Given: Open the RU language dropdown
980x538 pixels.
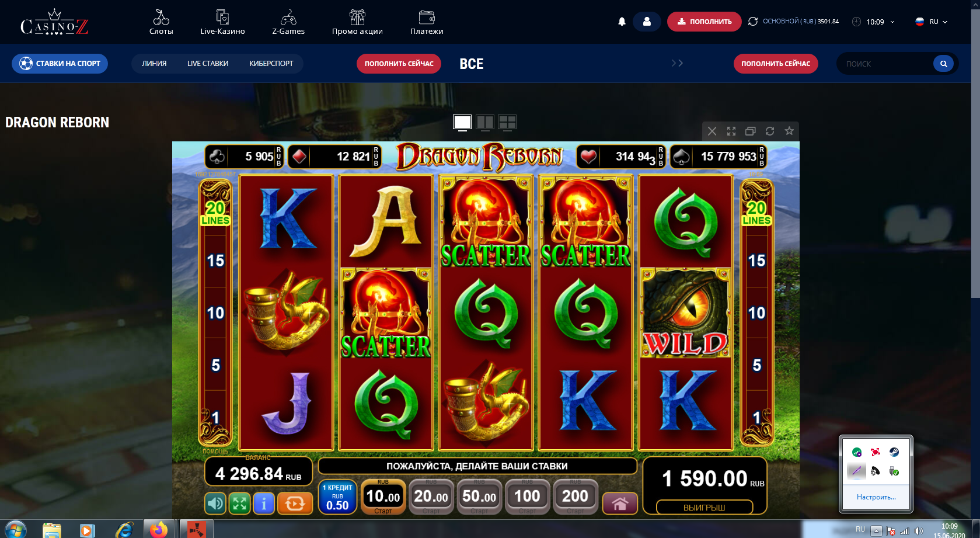Looking at the screenshot, I should tap(932, 22).
